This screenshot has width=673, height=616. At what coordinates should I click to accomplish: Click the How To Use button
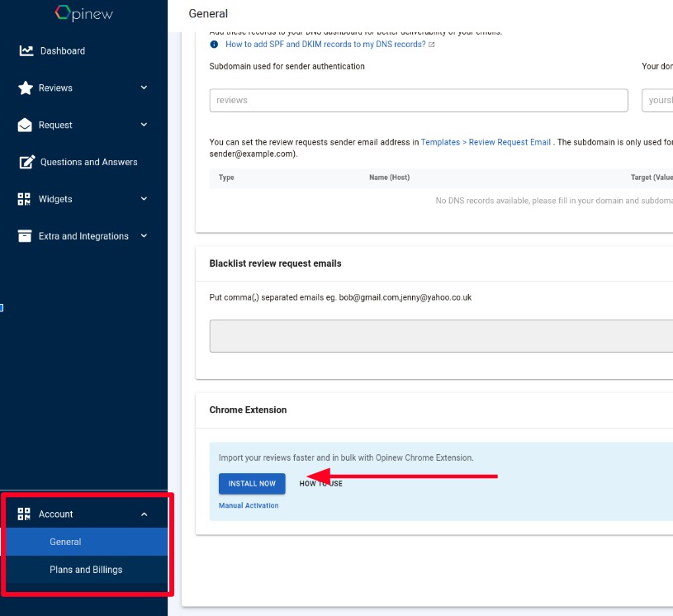click(321, 483)
